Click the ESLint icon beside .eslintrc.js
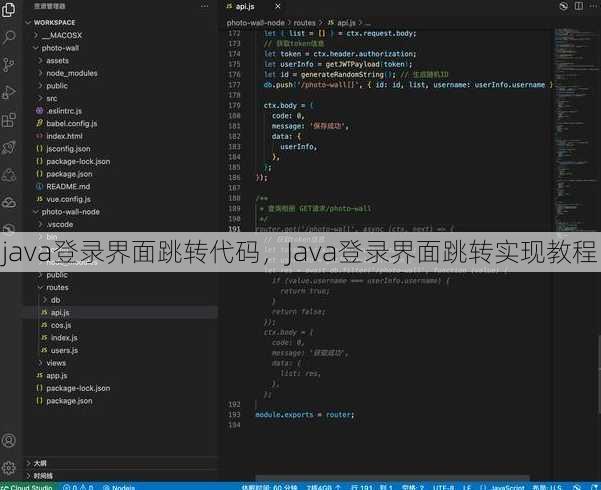Viewport: 601px width, 490px height. pos(39,111)
